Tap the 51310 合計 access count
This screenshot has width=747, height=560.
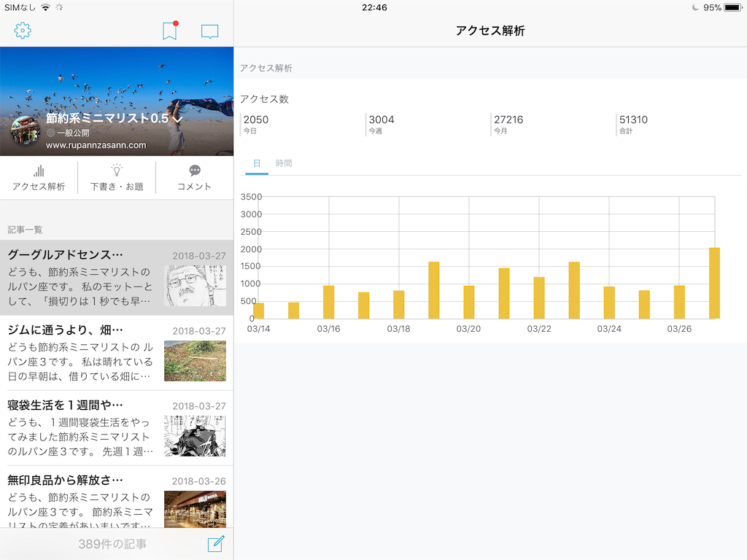click(x=633, y=124)
